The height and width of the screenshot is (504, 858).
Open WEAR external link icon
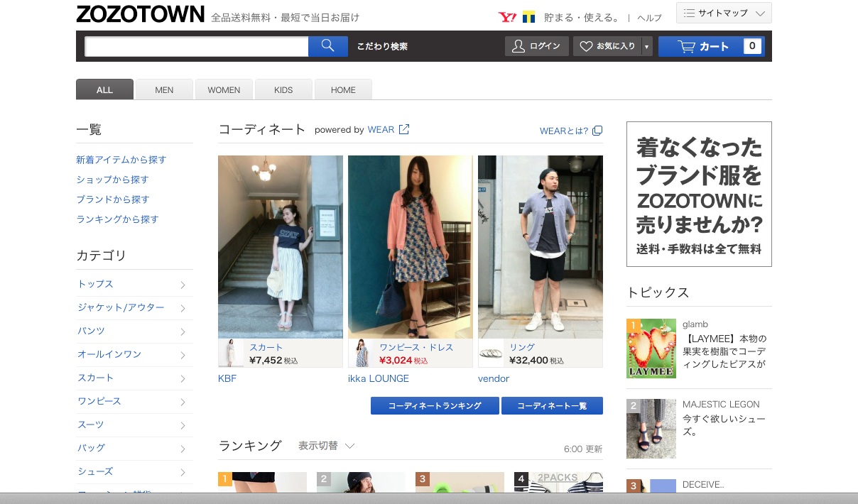click(x=404, y=129)
